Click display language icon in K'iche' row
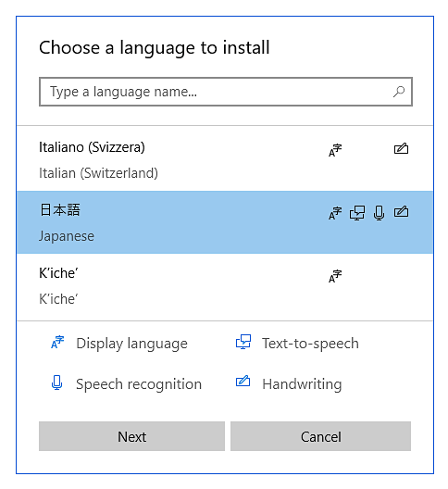448x489 pixels. (335, 276)
